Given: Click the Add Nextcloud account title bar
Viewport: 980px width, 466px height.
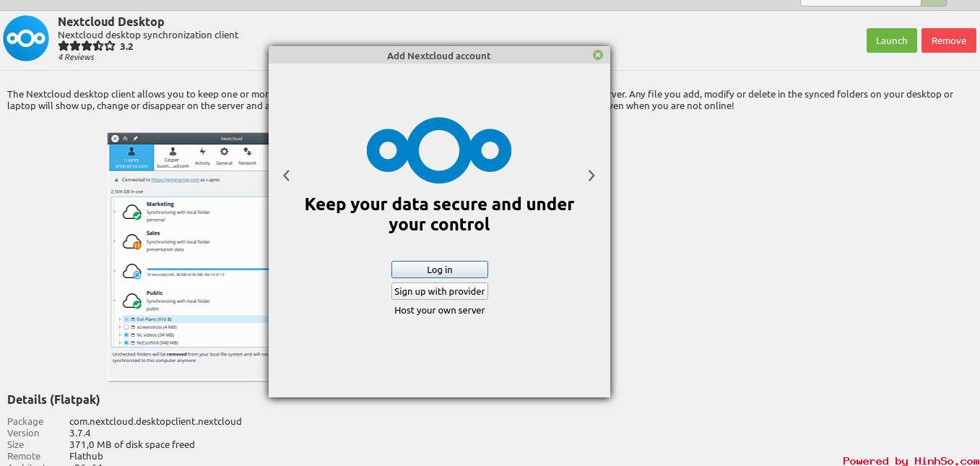Looking at the screenshot, I should click(439, 56).
